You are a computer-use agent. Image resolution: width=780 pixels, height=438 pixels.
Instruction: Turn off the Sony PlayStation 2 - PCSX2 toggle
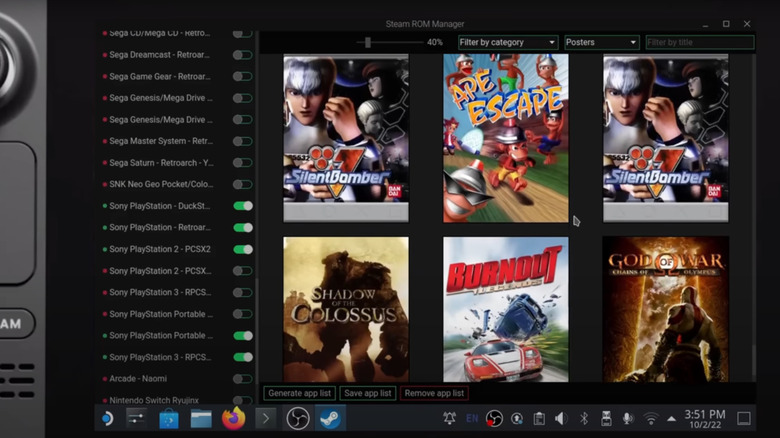[x=242, y=249]
